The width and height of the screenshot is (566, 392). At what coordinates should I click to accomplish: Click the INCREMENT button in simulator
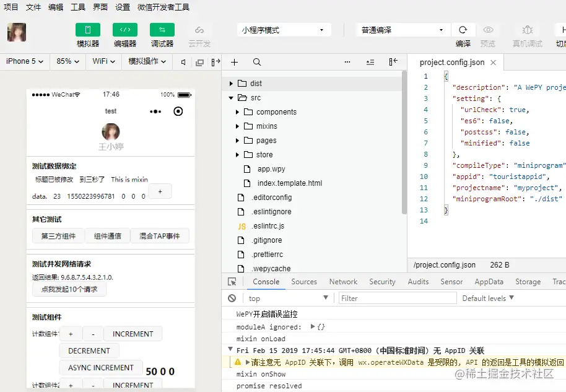[133, 334]
